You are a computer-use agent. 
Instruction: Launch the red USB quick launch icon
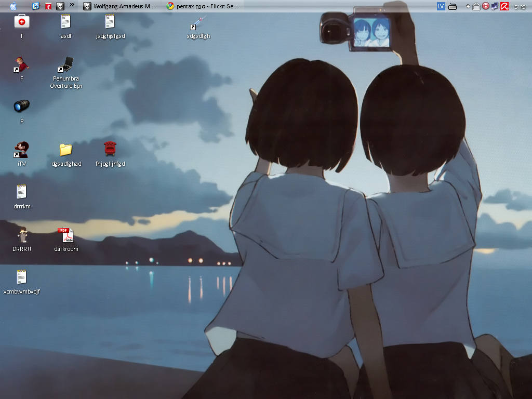coord(48,6)
